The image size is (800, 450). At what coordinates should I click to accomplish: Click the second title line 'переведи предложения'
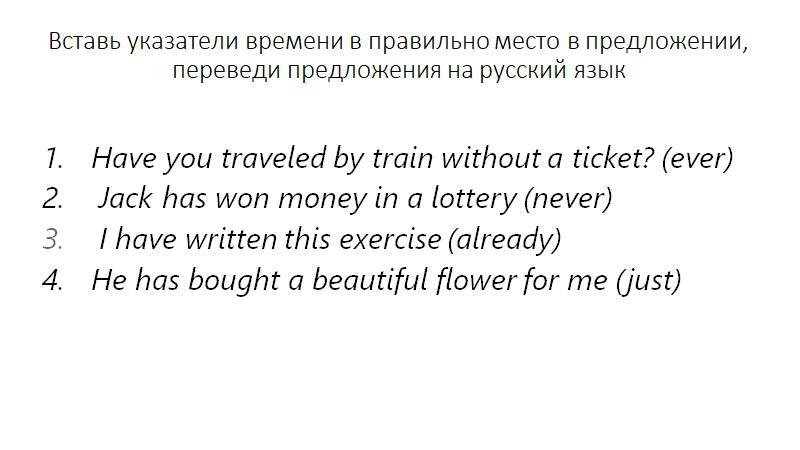398,70
